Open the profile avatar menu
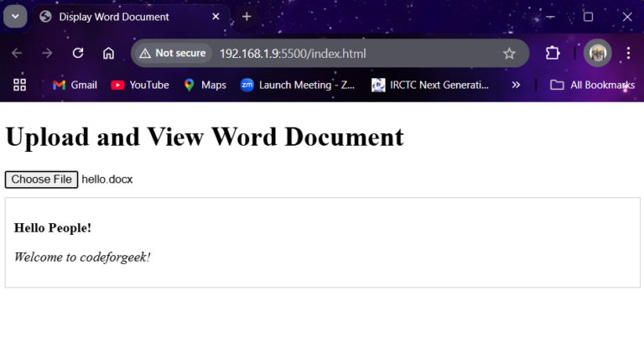644x343 pixels. click(597, 53)
